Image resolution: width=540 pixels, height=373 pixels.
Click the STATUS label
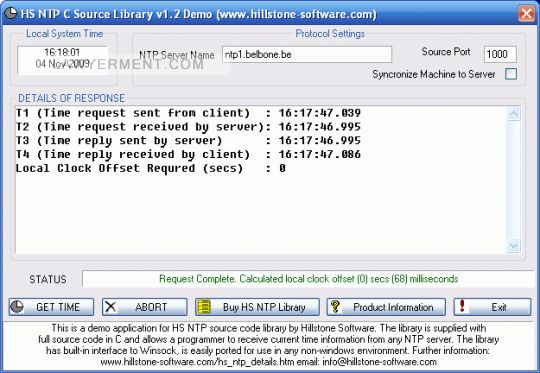coord(48,279)
